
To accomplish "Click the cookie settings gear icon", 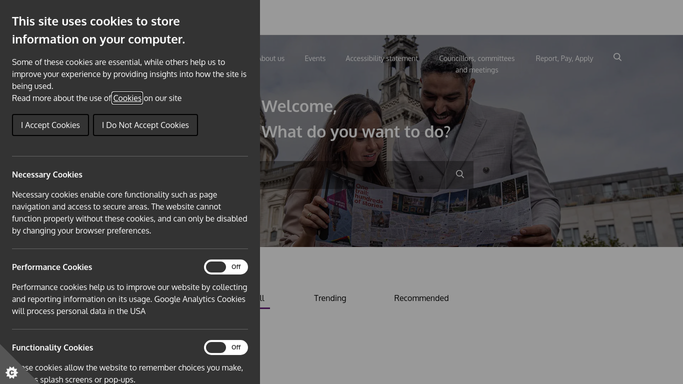I will pyautogui.click(x=11, y=372).
